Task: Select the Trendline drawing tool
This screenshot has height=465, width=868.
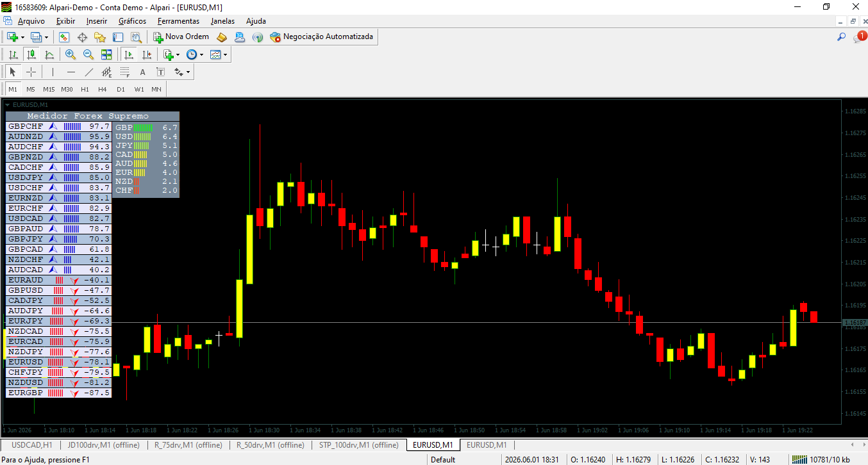Action: point(89,72)
